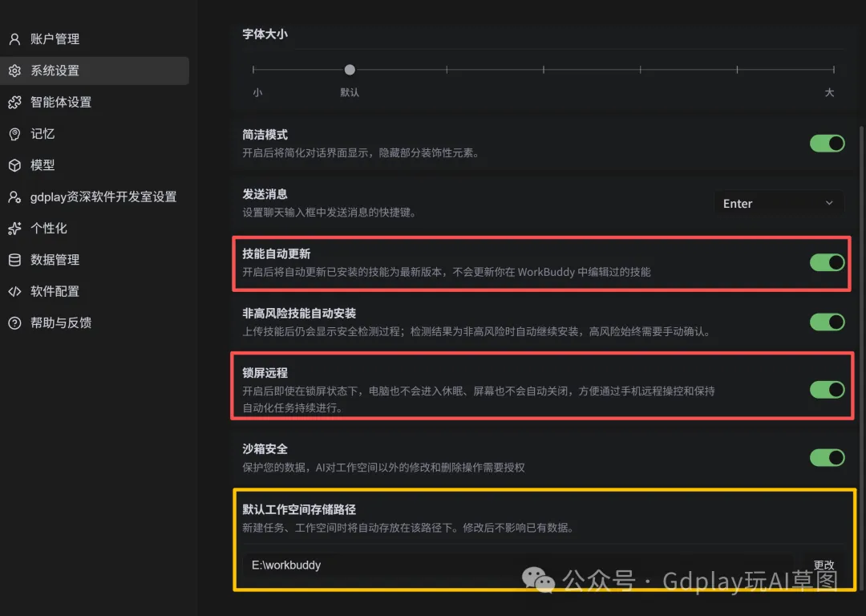Click the personalization sparkle icon
866x616 pixels.
pos(15,228)
